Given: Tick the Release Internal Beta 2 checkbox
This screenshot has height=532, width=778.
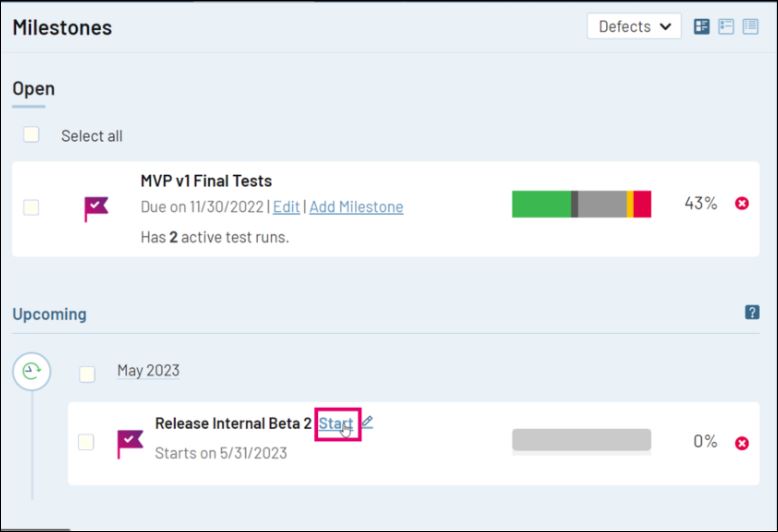Looking at the screenshot, I should pyautogui.click(x=87, y=442).
